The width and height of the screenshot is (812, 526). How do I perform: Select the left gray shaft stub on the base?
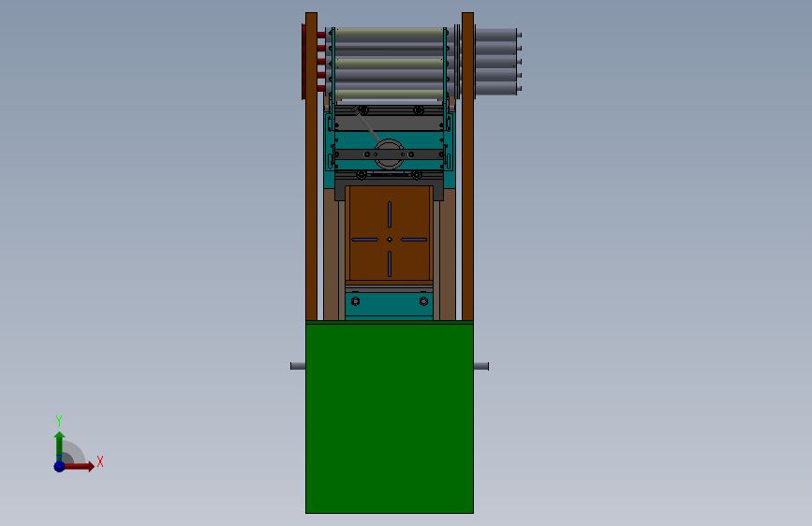(298, 366)
